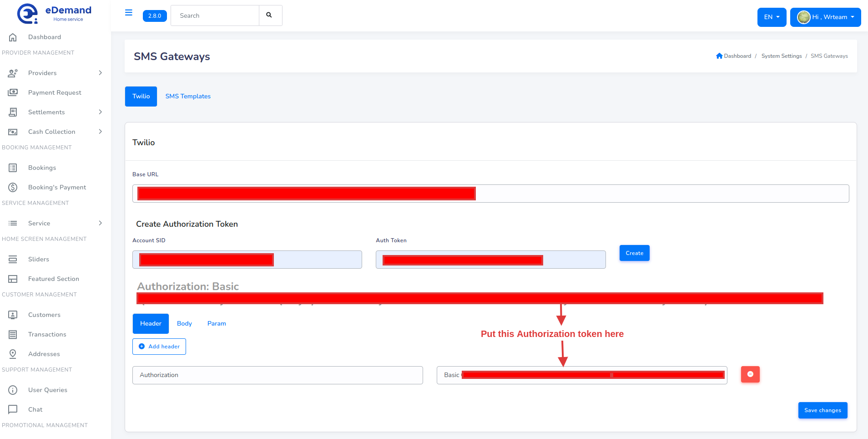Screen dimensions: 868x439
Task: Click the Create button
Action: (x=634, y=253)
